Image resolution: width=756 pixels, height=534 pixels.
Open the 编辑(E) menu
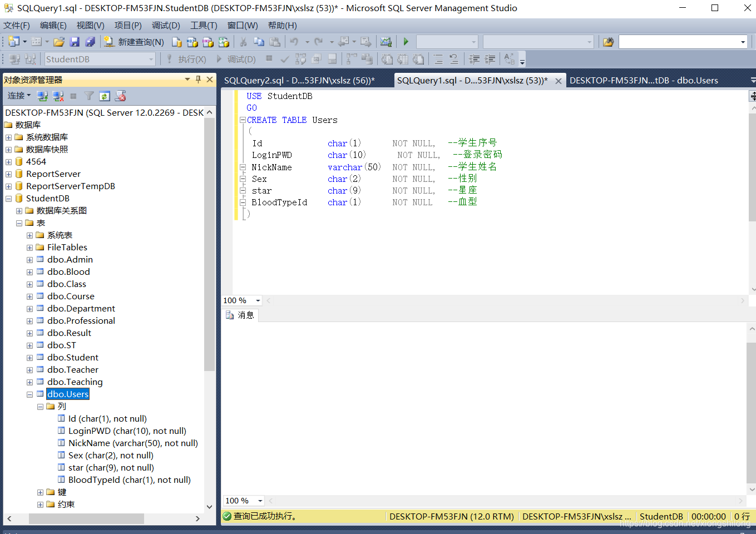(x=53, y=26)
